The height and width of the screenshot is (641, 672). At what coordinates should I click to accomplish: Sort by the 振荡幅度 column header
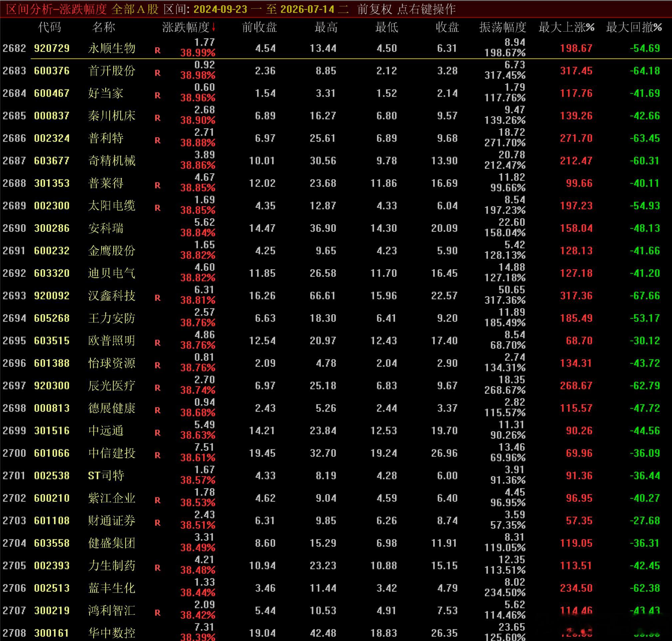pos(503,27)
